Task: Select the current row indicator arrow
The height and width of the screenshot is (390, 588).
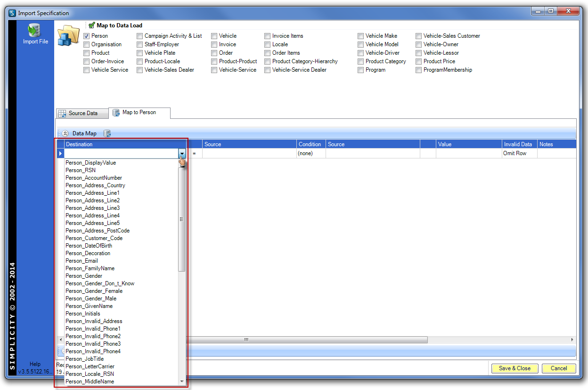Action: point(60,153)
